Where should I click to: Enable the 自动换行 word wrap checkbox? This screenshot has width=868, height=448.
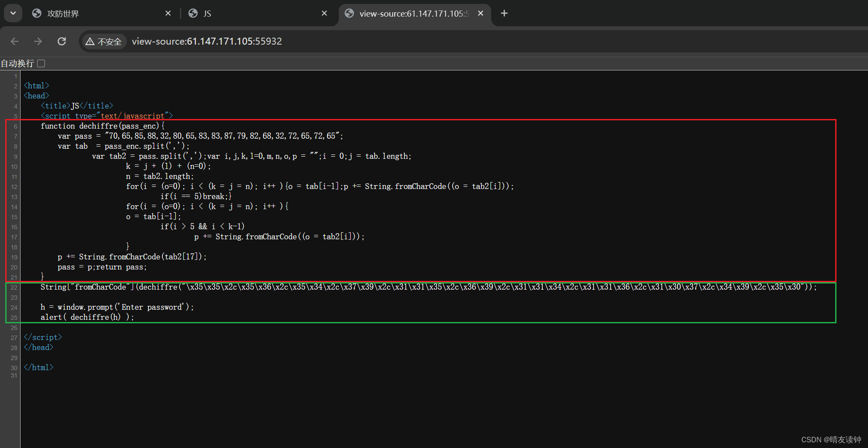[x=41, y=63]
